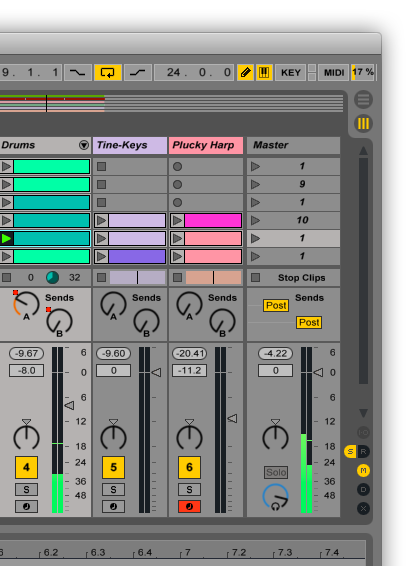Adjust Tine-Keys Send A knob
Image resolution: width=414 pixels, height=566 pixels.
coord(113,305)
